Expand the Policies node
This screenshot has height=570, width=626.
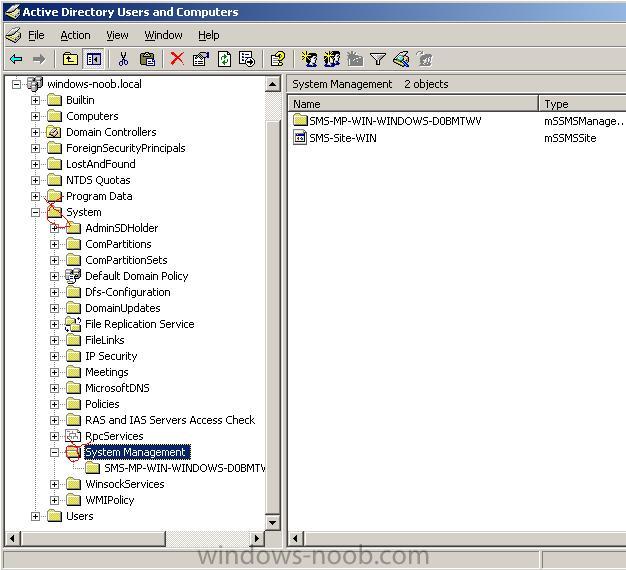(x=54, y=404)
